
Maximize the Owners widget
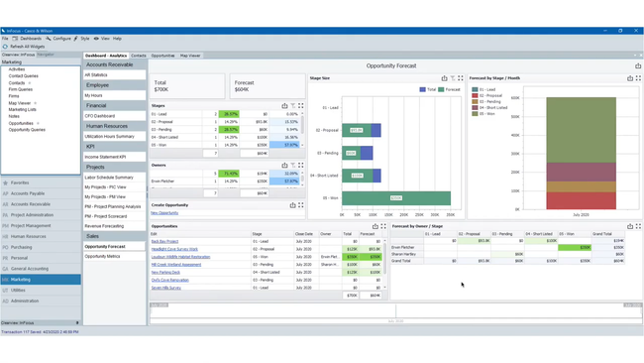[301, 166]
